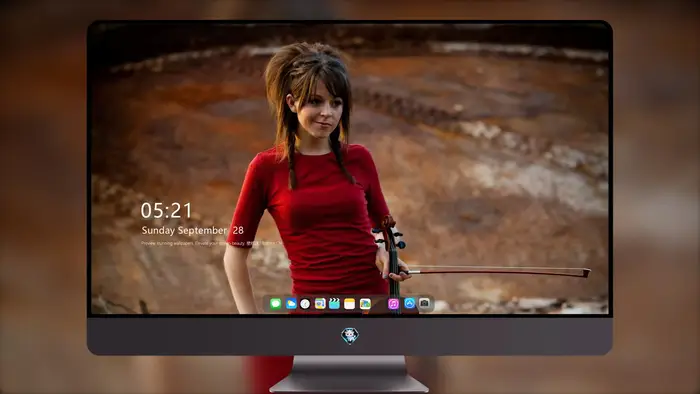Open the Weather app in the dock
Screen dimensions: 700x394
pyautogui.click(x=291, y=304)
